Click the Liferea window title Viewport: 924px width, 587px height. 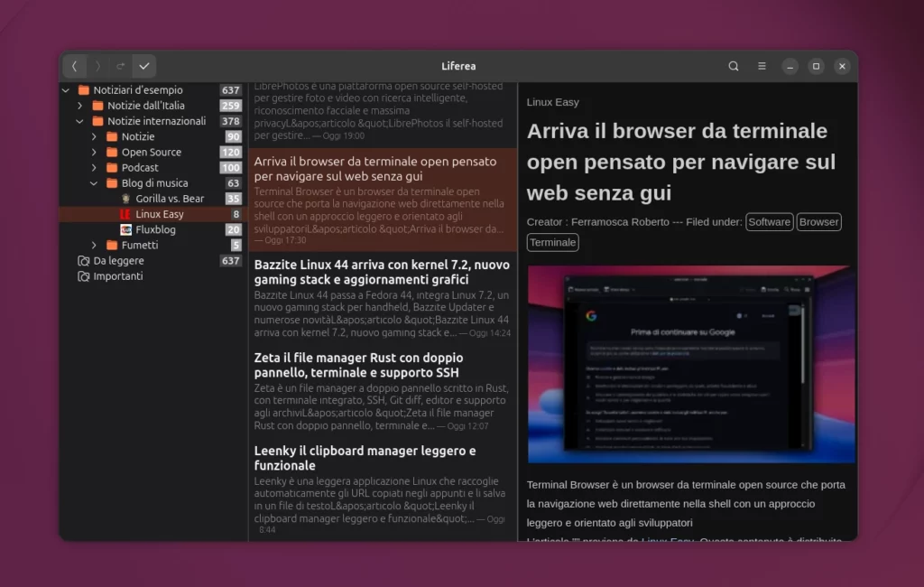click(x=458, y=66)
